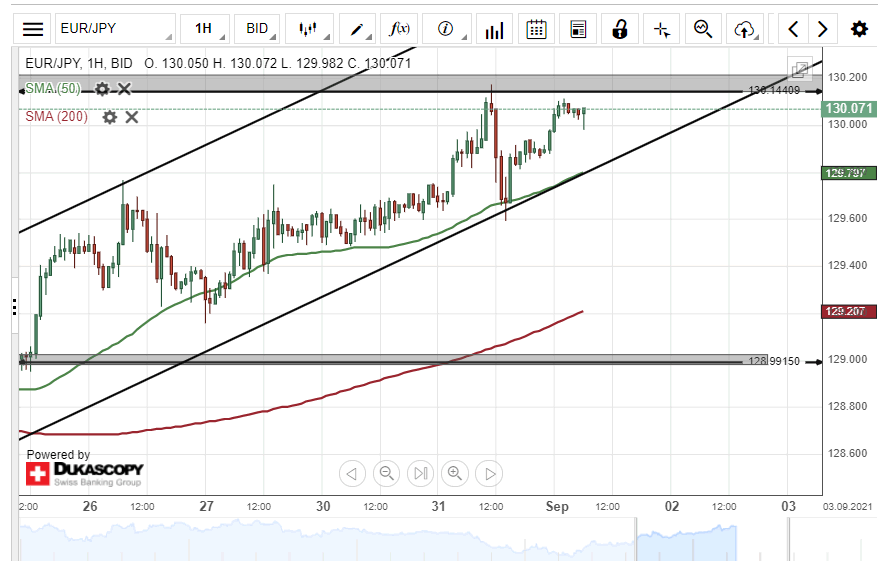Image resolution: width=887 pixels, height=571 pixels.
Task: Open the hamburger main menu
Action: pyautogui.click(x=32, y=29)
